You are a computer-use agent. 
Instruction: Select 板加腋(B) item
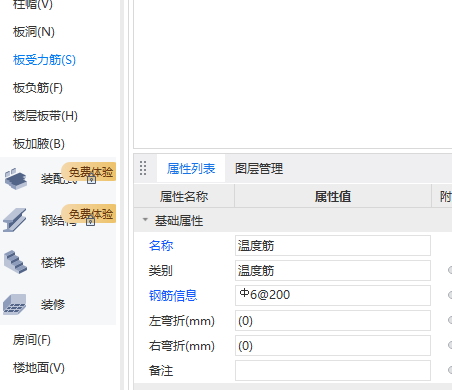coord(39,144)
